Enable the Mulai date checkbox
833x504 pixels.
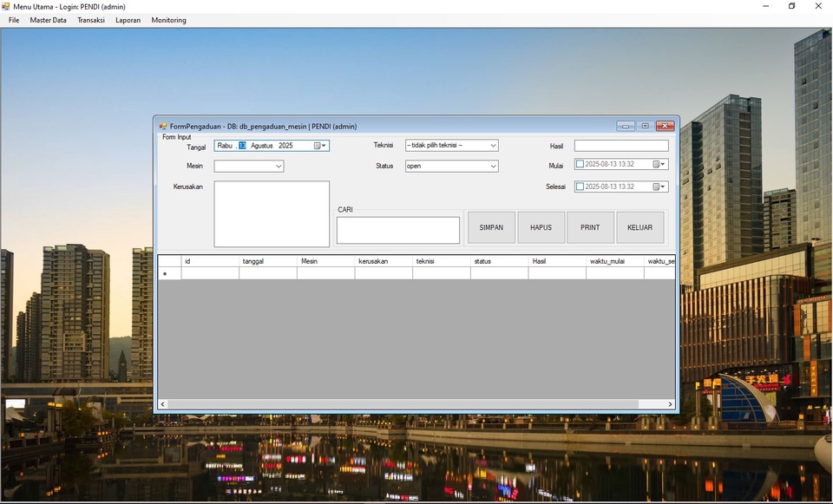pyautogui.click(x=580, y=164)
